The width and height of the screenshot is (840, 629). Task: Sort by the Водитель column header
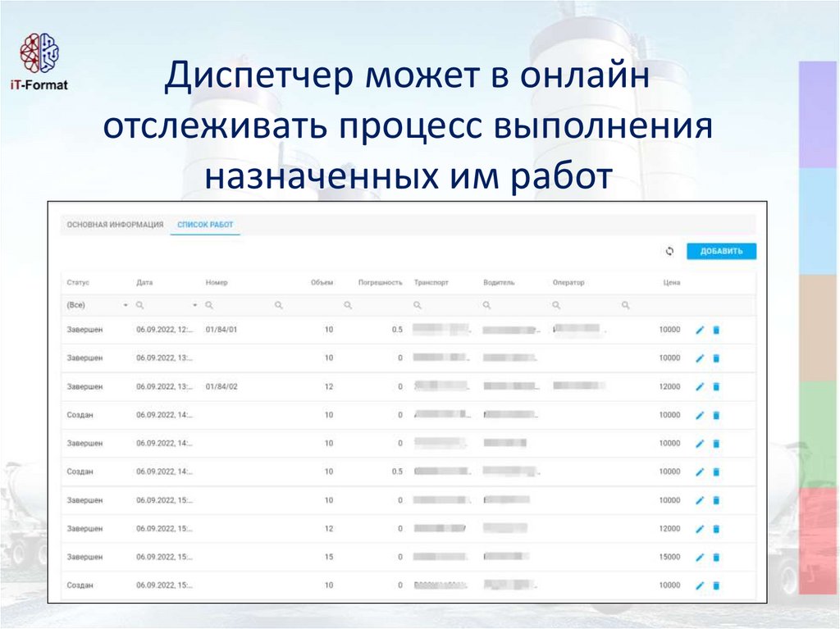(499, 282)
